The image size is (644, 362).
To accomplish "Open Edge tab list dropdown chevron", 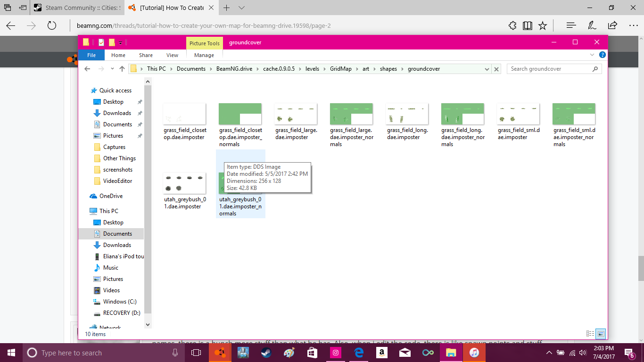I will 242,8.
